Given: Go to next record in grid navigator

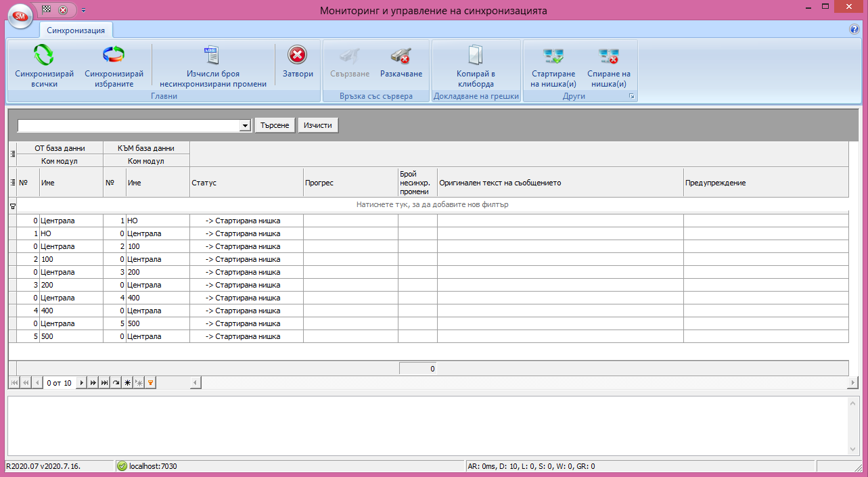Looking at the screenshot, I should coord(82,383).
